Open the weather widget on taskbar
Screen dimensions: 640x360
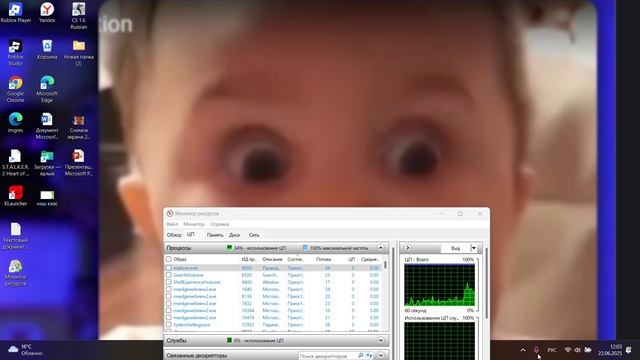[x=25, y=350]
